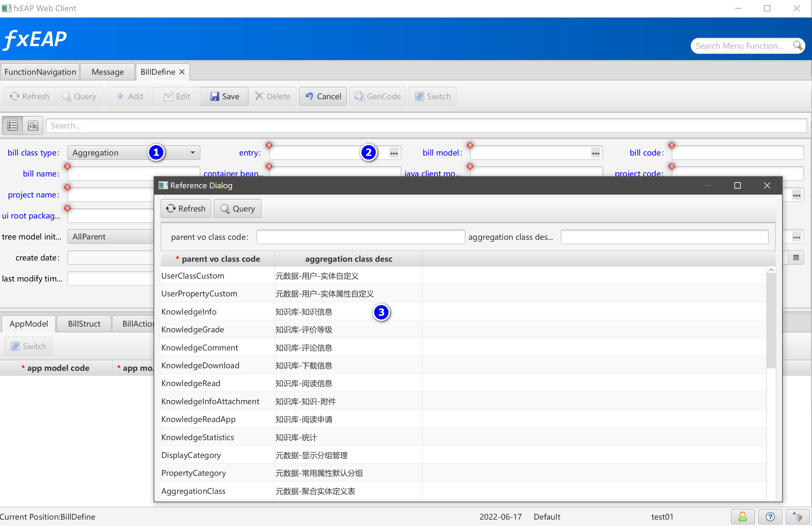812x526 pixels.
Task: Select the UserPropertyCustom row
Action: point(463,294)
